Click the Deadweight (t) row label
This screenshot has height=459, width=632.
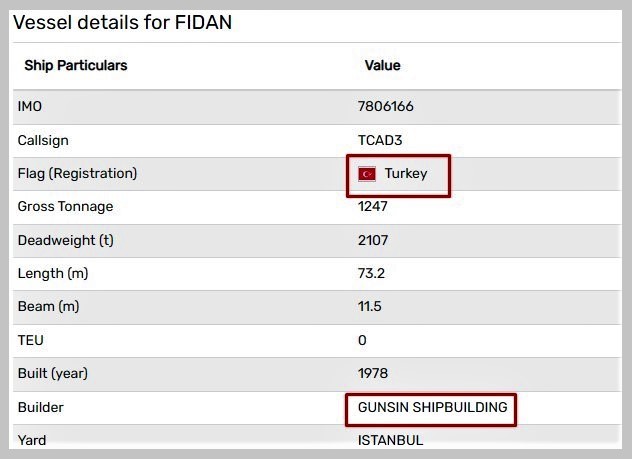(x=65, y=241)
